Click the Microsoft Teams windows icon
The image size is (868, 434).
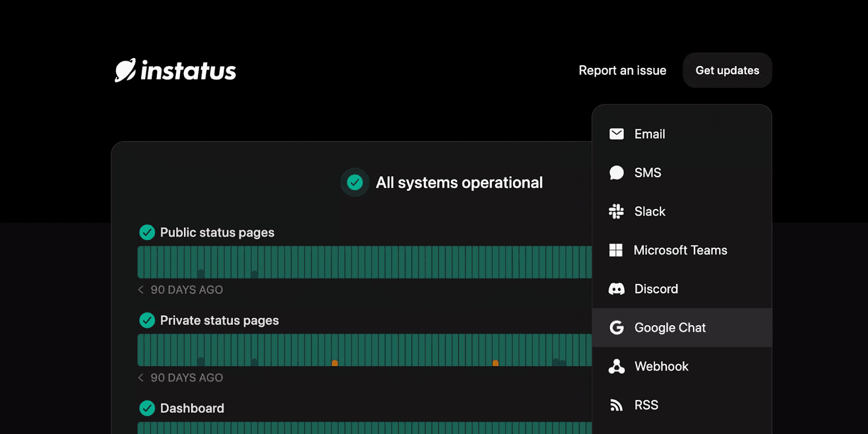tap(616, 250)
